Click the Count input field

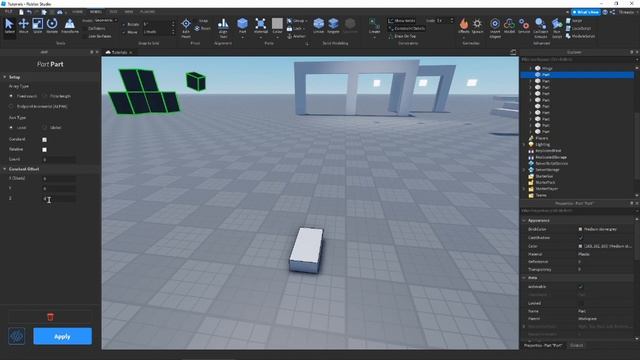[59, 160]
